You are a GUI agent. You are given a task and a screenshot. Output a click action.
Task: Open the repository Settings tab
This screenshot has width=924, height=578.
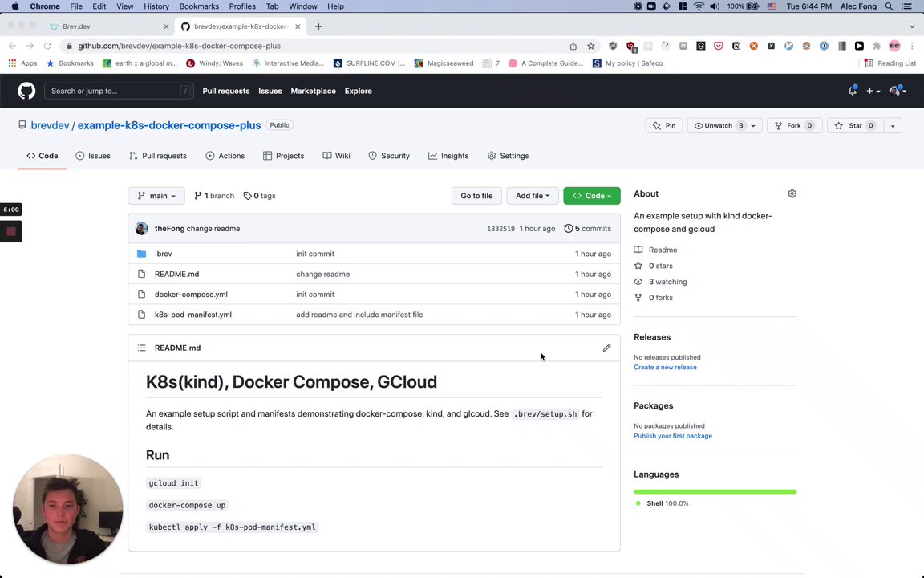click(x=508, y=156)
